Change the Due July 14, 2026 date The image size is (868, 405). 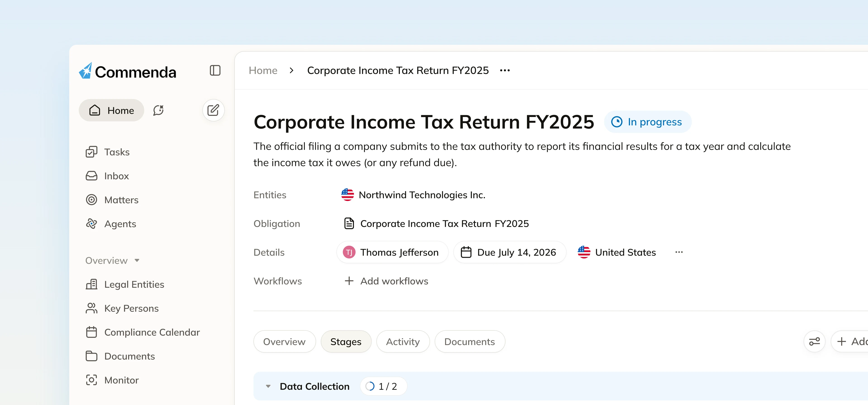tap(510, 253)
